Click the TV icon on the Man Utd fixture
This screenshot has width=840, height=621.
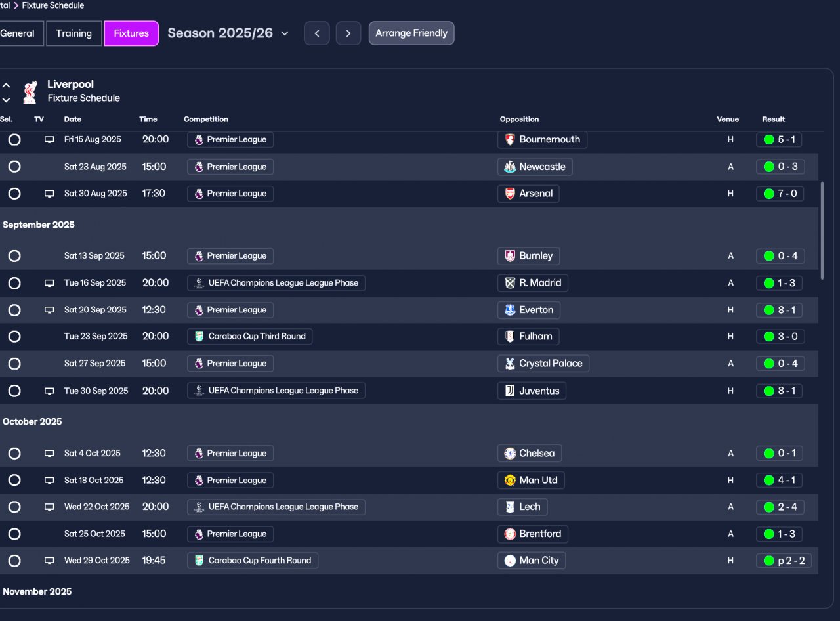click(x=49, y=481)
